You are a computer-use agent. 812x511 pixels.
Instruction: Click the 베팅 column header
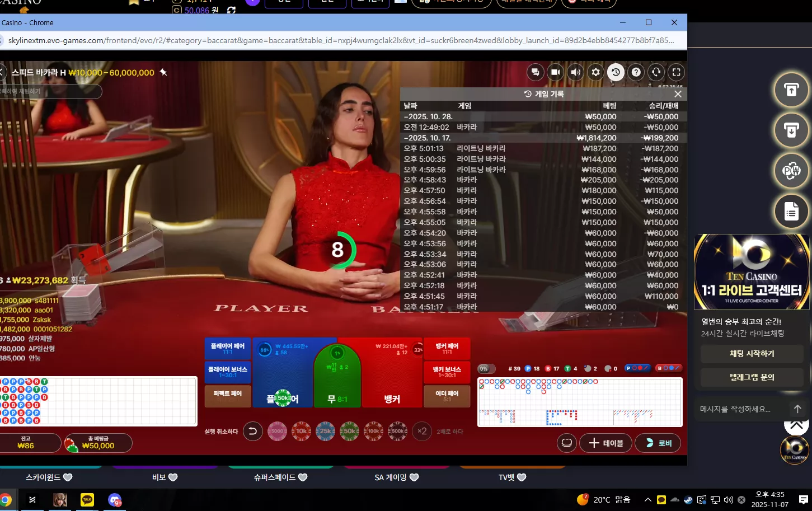(x=609, y=106)
